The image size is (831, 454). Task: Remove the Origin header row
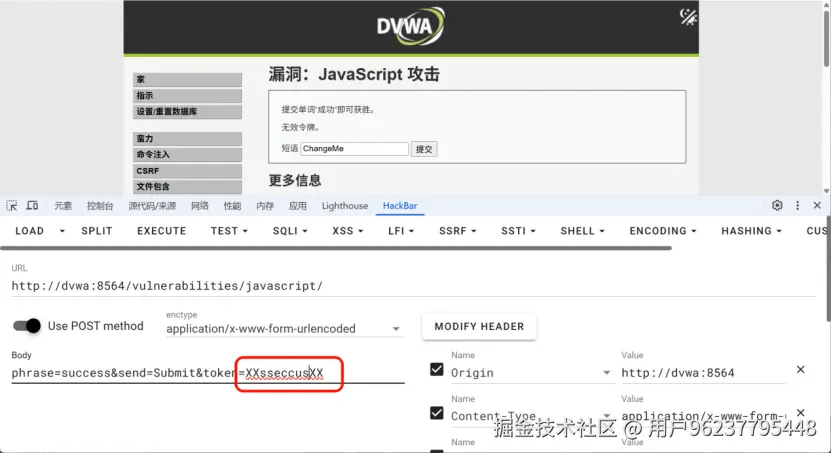(800, 369)
